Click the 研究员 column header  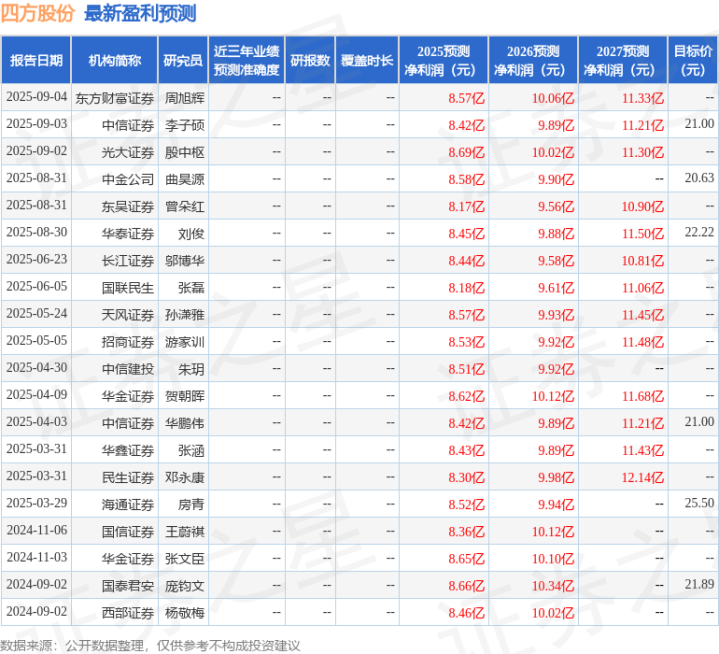183,60
